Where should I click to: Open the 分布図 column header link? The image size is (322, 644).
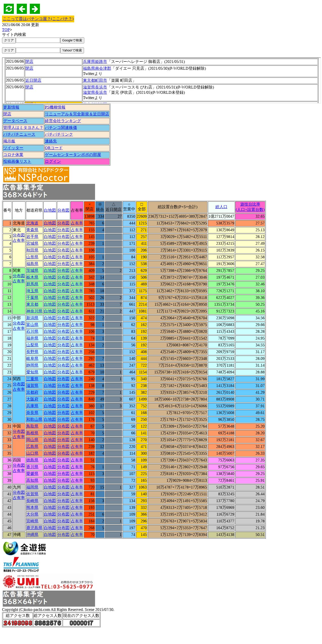click(63, 210)
